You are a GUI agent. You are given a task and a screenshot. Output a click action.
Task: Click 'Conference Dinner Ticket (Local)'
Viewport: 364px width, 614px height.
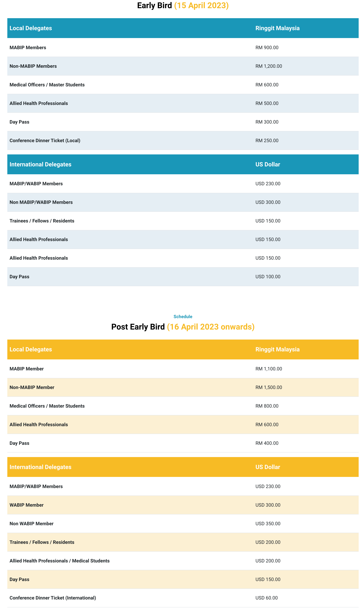tap(45, 140)
